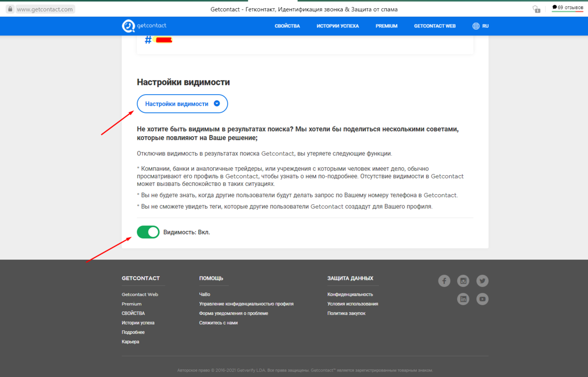The width and height of the screenshot is (588, 377).
Task: Click the ПОМОЩЬ footer column heading
Action: pos(211,278)
